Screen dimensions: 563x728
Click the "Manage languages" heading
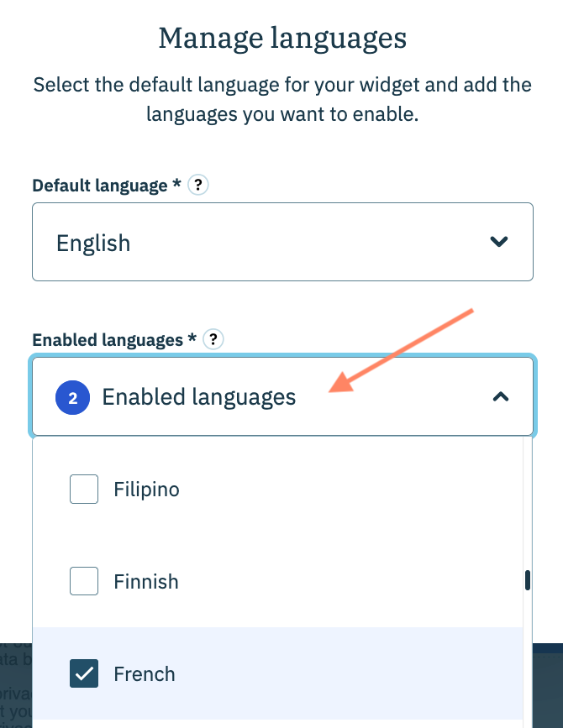coord(282,38)
